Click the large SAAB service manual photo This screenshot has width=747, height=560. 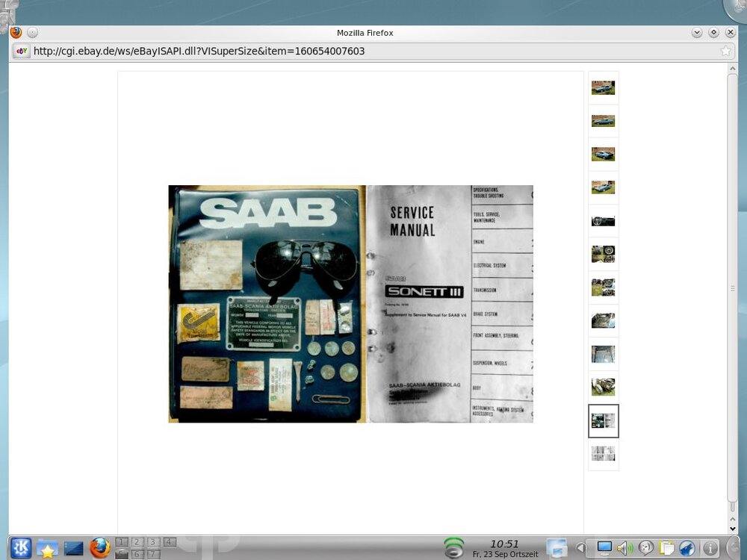click(x=350, y=304)
